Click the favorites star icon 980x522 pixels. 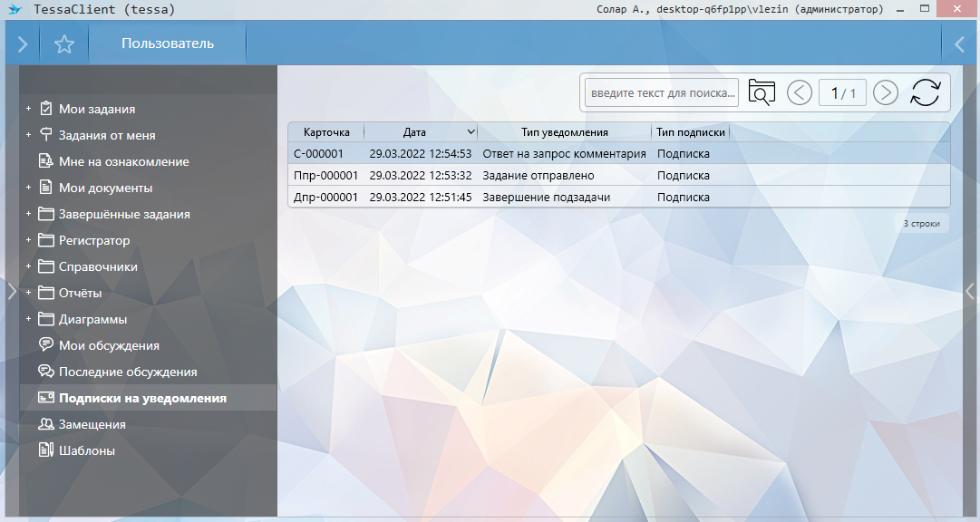coord(63,44)
